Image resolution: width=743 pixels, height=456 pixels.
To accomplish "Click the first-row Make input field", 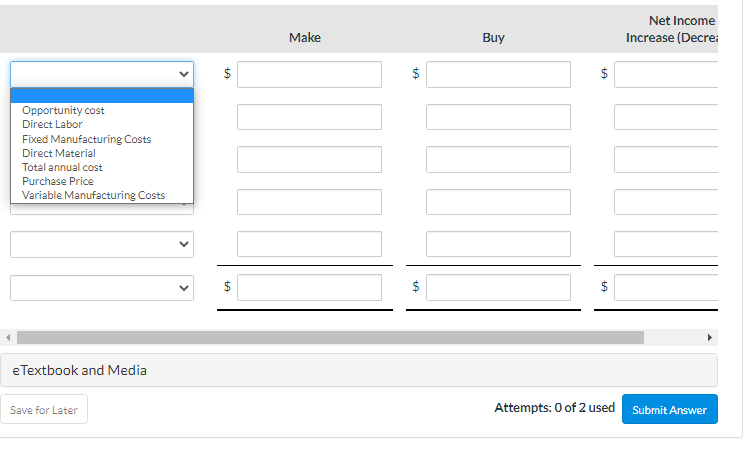I will pos(309,74).
